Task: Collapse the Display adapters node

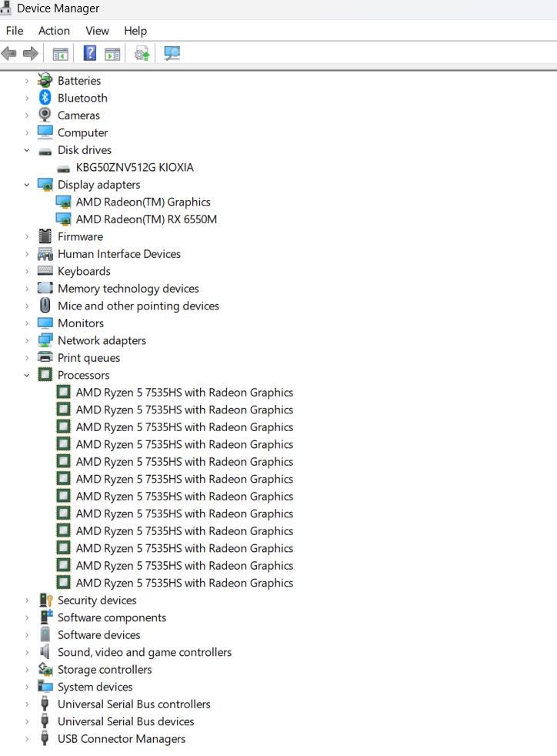Action: pyautogui.click(x=27, y=185)
